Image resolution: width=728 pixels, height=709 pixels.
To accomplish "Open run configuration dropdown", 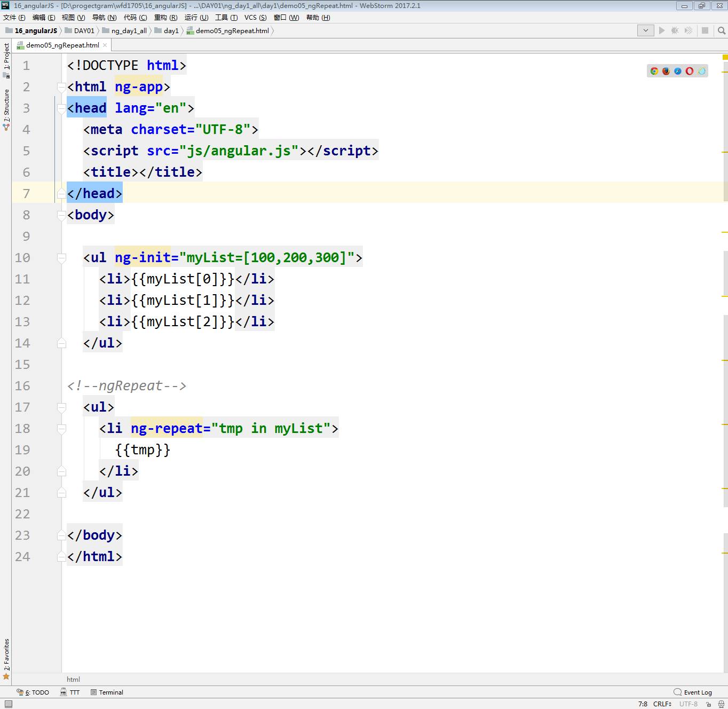I will click(x=645, y=30).
